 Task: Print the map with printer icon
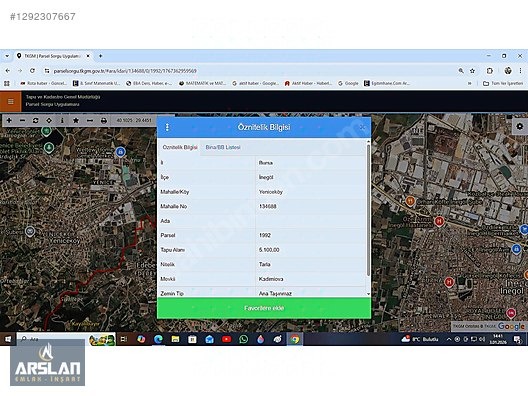tap(104, 120)
